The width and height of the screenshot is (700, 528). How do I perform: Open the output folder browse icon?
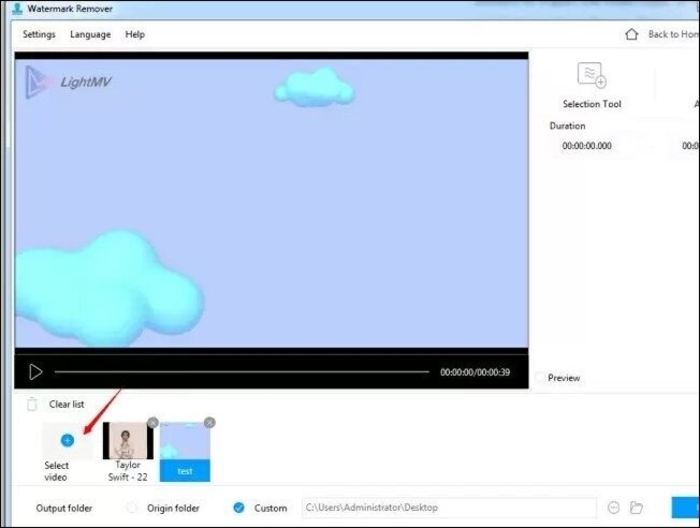click(x=636, y=507)
